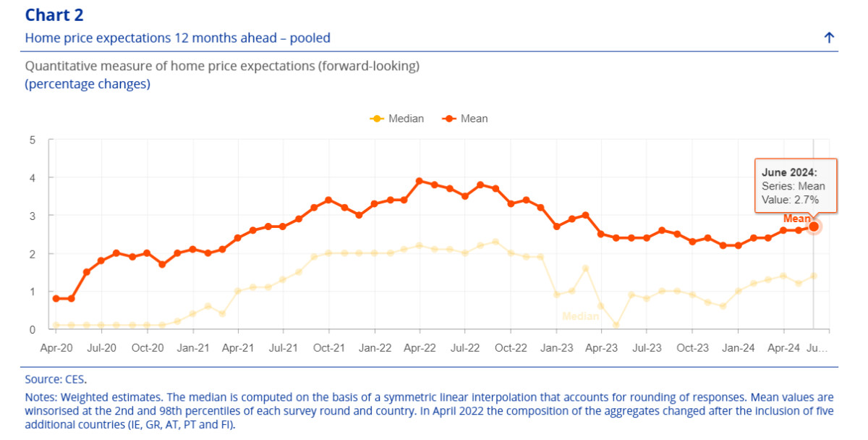Click the Oct-21 x-axis label
The height and width of the screenshot is (440, 868).
pos(328,348)
